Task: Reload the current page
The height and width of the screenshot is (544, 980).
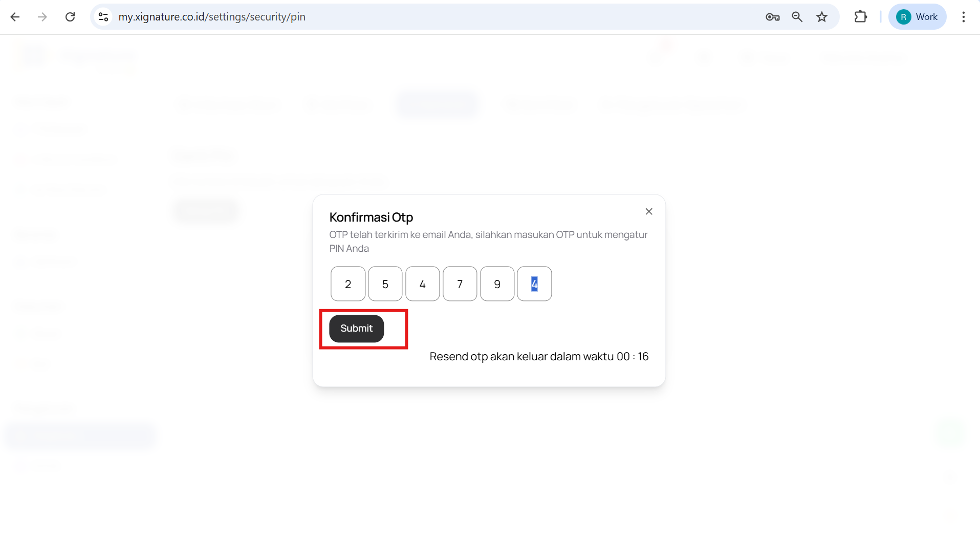Action: coord(70,17)
